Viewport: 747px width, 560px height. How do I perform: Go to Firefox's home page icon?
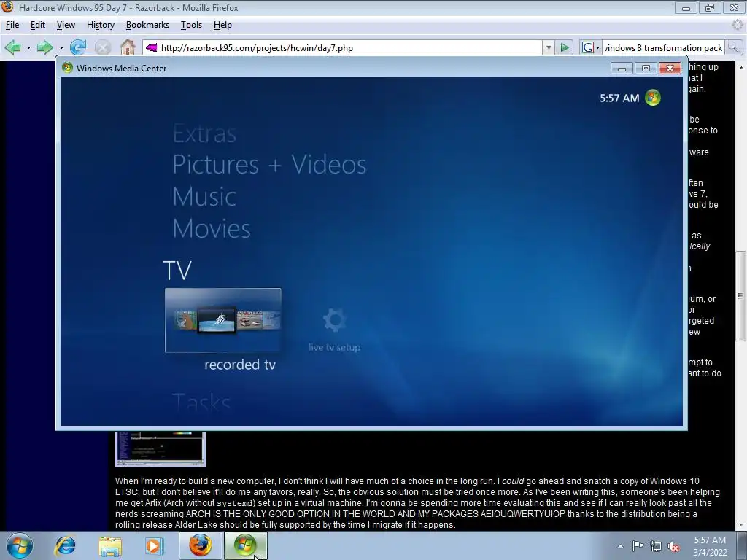click(x=128, y=47)
